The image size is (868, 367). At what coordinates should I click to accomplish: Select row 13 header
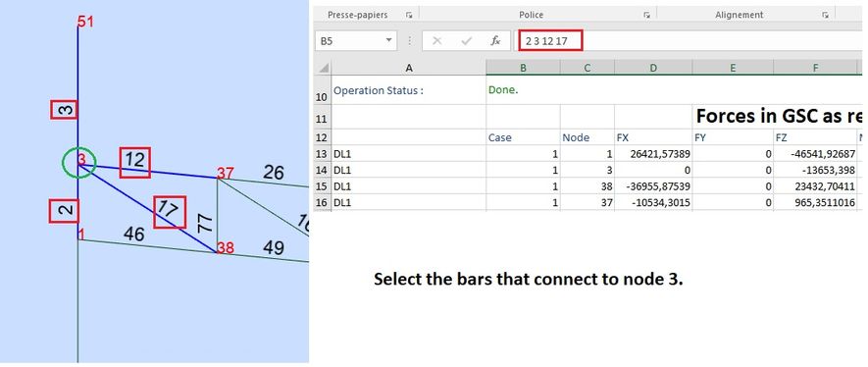point(322,154)
